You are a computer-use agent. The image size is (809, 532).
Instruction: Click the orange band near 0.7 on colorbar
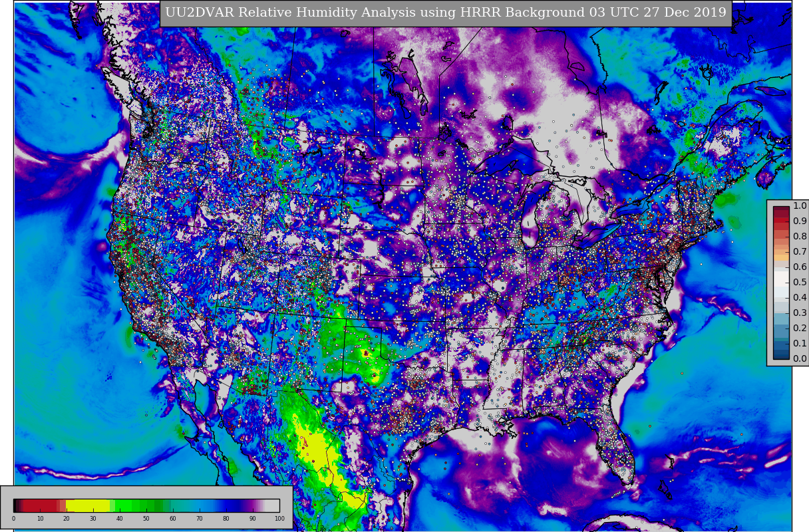point(781,254)
